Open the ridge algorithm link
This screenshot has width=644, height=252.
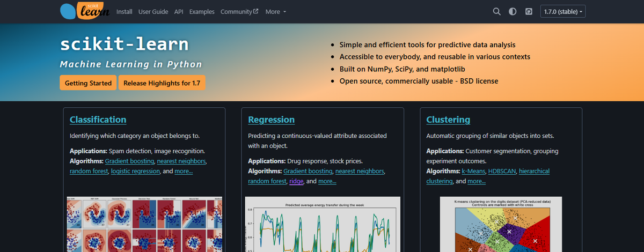pos(296,181)
